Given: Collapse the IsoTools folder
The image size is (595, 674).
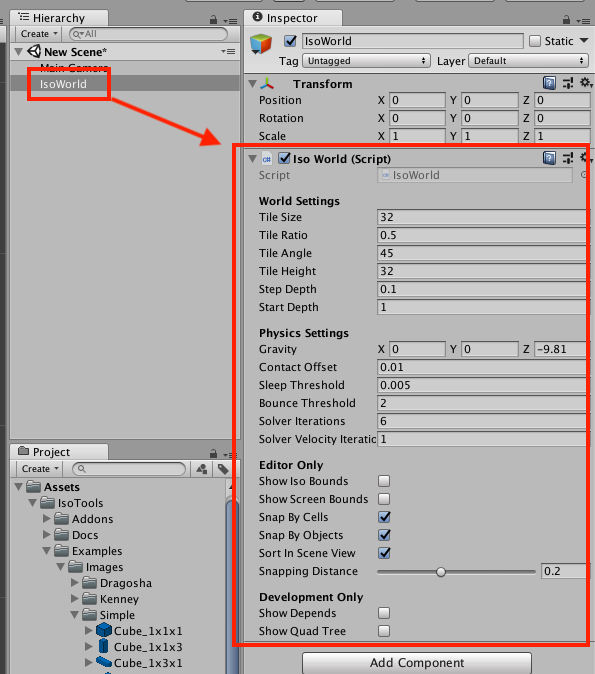Looking at the screenshot, I should 33,503.
